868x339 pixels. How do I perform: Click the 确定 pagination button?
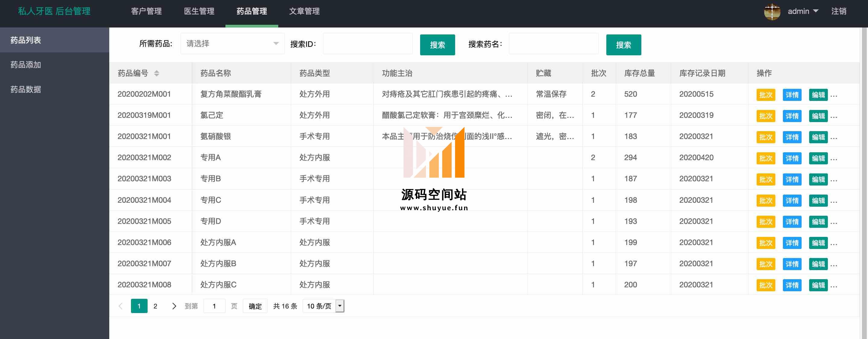coord(255,306)
